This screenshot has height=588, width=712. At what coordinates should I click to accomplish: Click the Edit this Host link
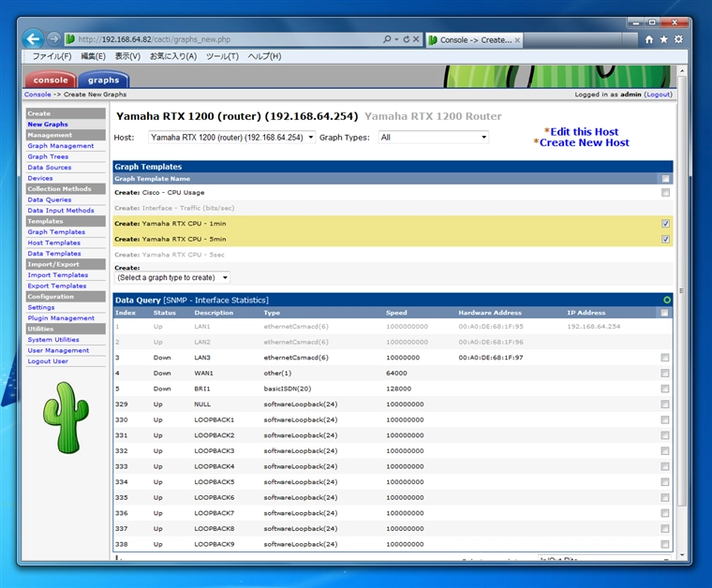pos(585,132)
